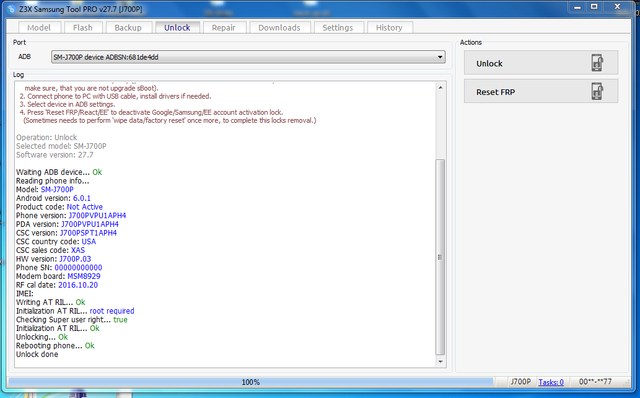640x398 pixels.
Task: Select the Unlock tab
Action: click(x=177, y=27)
